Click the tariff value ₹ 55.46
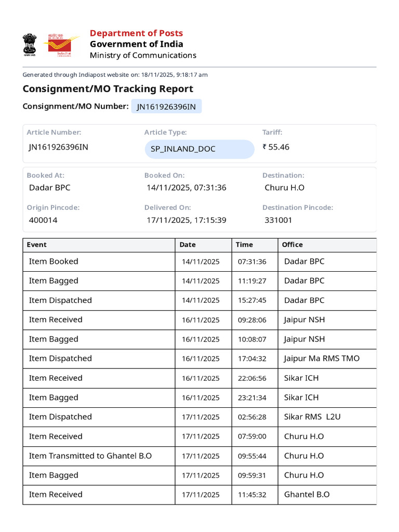This screenshot has height=532, width=399. pyautogui.click(x=276, y=147)
